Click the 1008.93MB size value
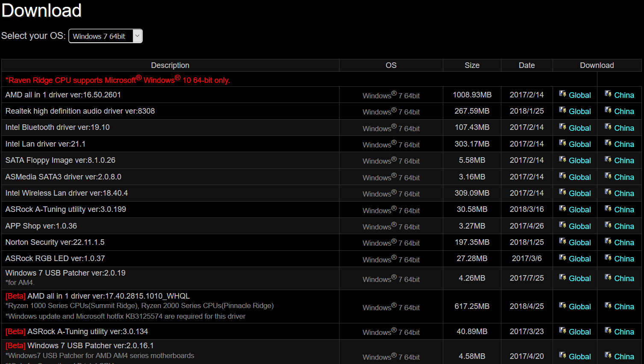The width and height of the screenshot is (644, 364). point(472,95)
